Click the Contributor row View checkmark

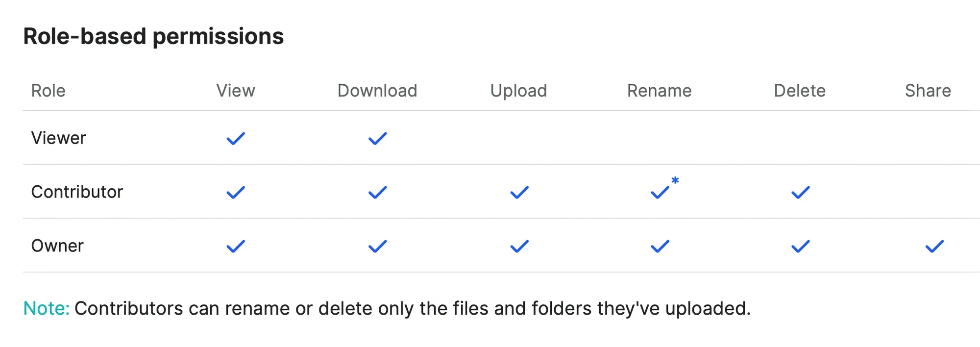coord(236,193)
